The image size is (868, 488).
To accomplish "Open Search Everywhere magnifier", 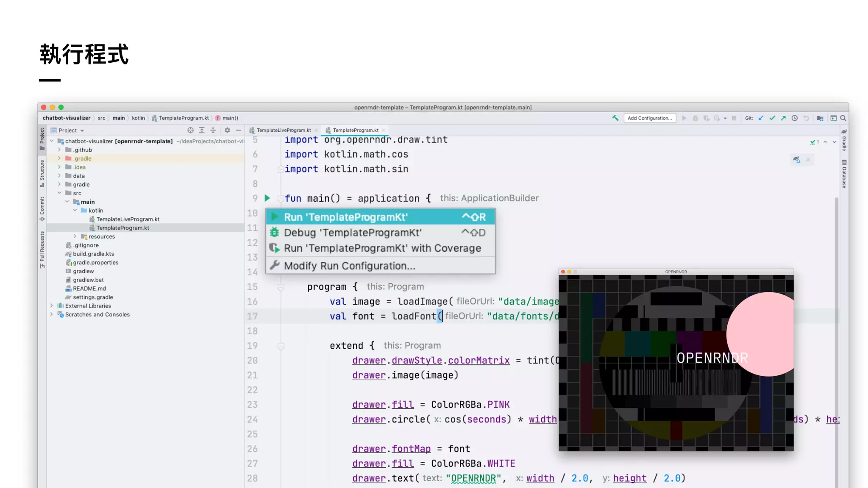I will point(843,118).
